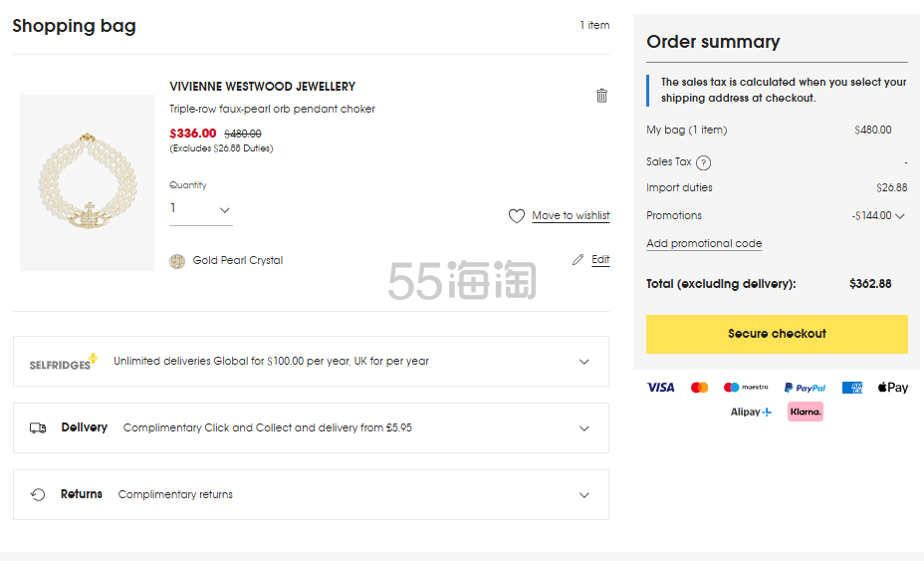
Task: Click the heart wishlist icon
Action: (x=516, y=216)
